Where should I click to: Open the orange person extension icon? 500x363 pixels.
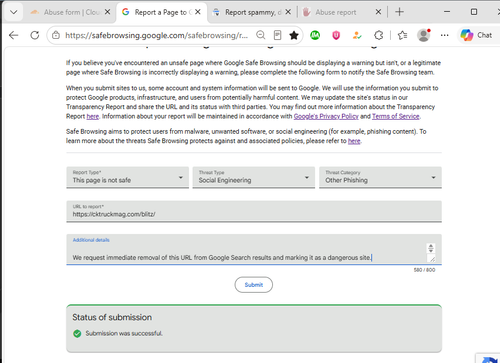pos(357,35)
